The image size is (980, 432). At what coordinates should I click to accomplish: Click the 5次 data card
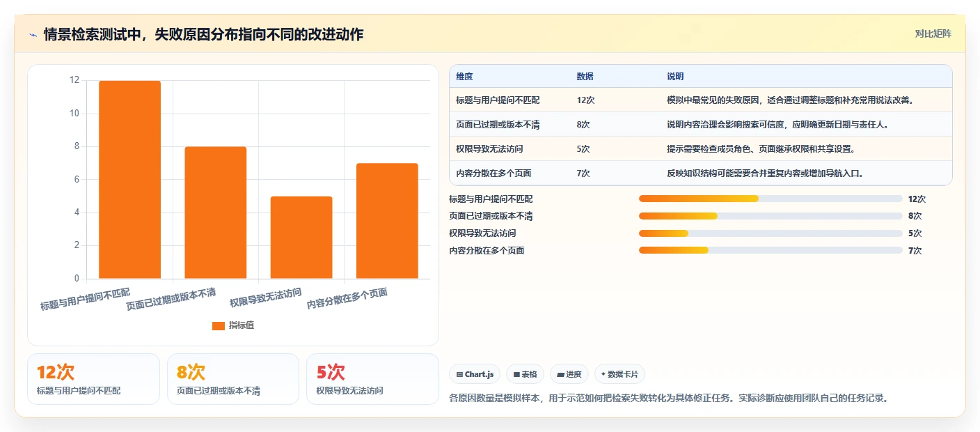click(x=372, y=379)
